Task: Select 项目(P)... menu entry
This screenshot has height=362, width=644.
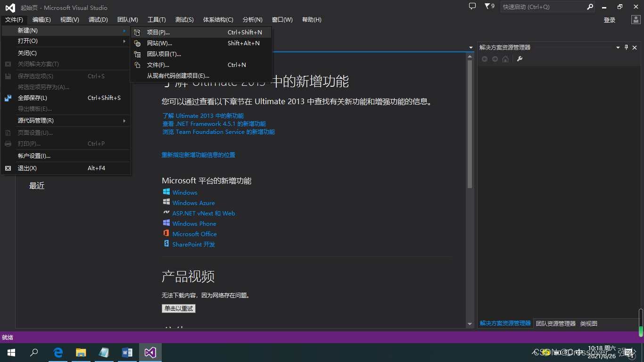Action: point(201,33)
